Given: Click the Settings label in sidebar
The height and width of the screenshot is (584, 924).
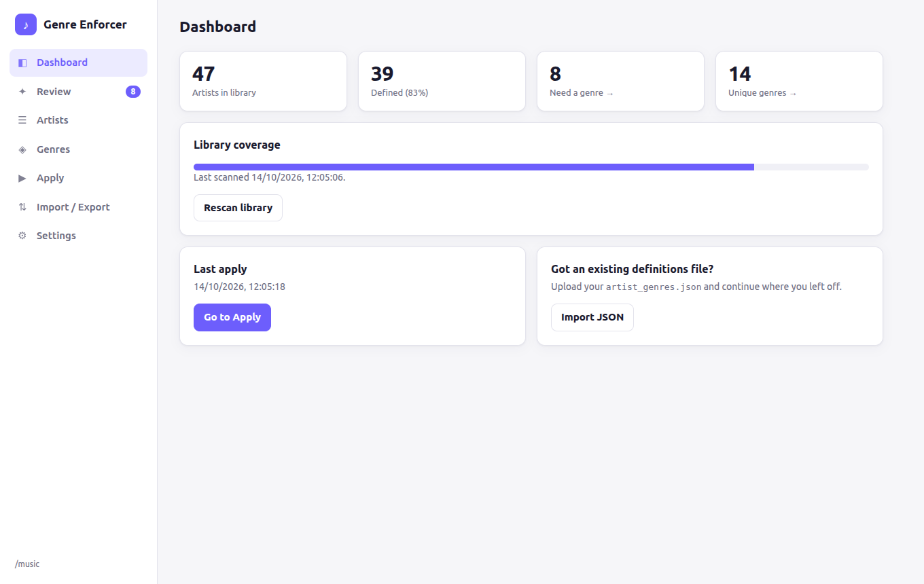Looking at the screenshot, I should click(56, 236).
